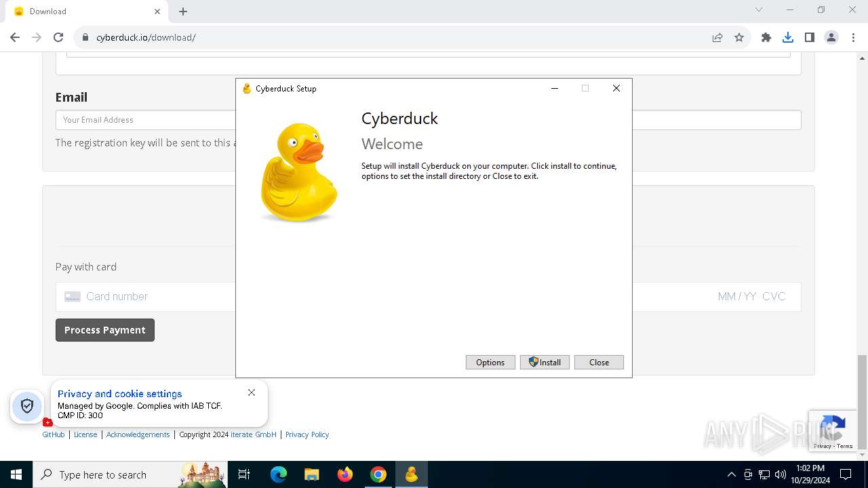The height and width of the screenshot is (488, 868).
Task: Click Install in Cyberduck Setup
Action: coord(545,363)
